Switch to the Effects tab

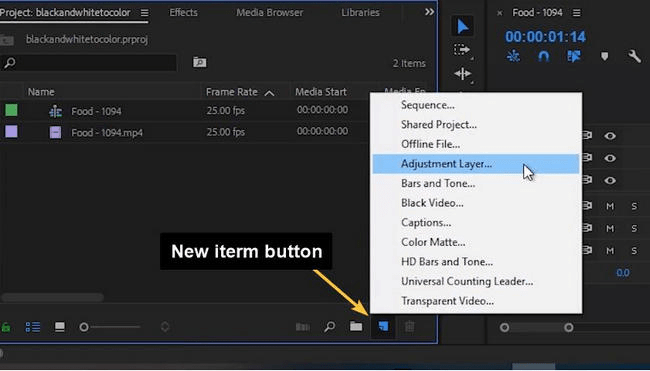tap(183, 12)
